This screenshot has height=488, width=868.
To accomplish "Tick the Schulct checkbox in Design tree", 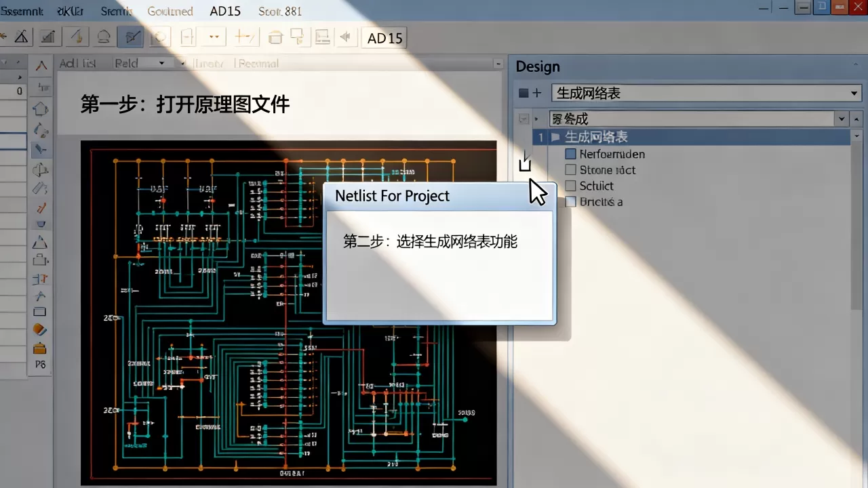I will click(570, 186).
